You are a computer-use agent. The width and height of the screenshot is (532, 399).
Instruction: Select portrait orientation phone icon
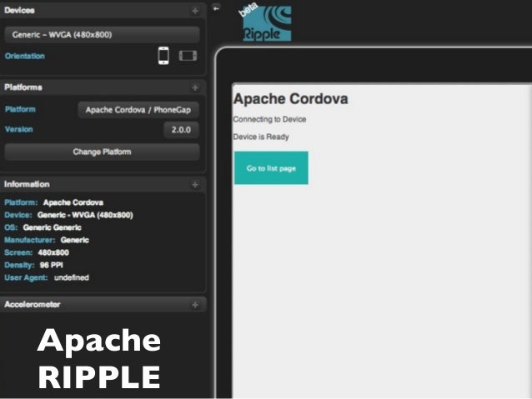click(x=163, y=56)
